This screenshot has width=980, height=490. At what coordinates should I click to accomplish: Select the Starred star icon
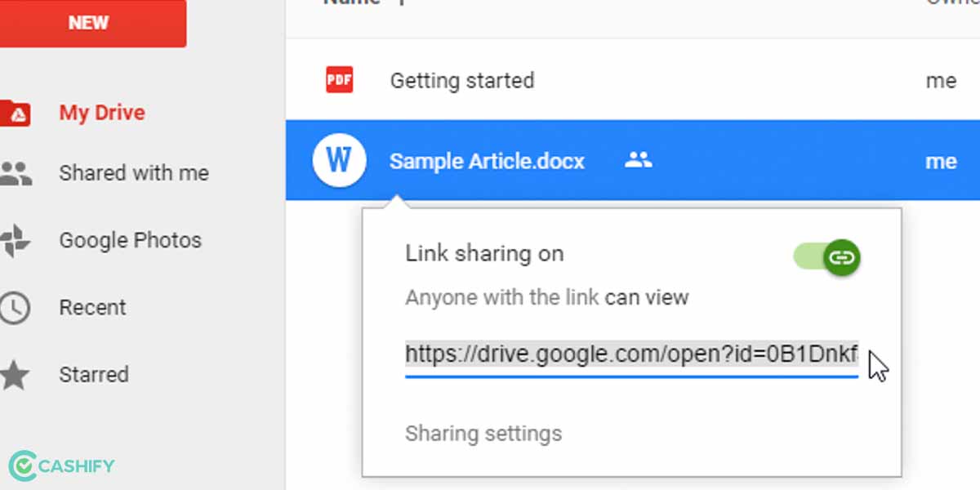pyautogui.click(x=15, y=375)
